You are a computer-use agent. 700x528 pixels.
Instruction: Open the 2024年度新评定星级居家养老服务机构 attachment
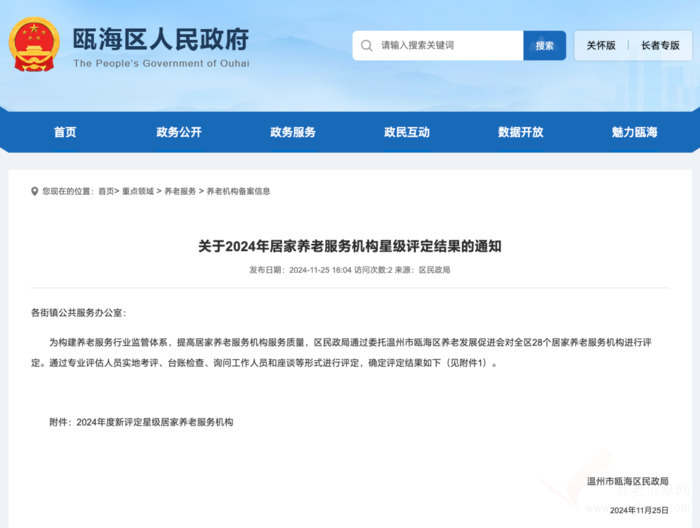155,422
